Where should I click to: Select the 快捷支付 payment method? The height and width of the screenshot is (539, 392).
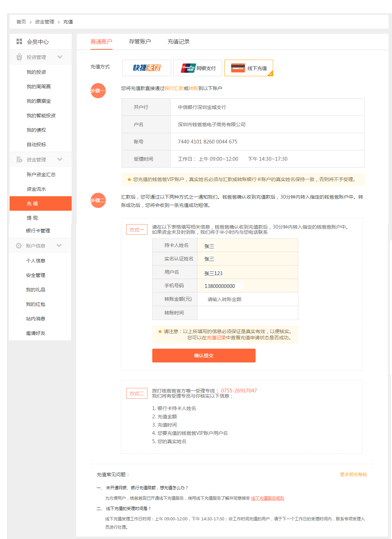[146, 68]
